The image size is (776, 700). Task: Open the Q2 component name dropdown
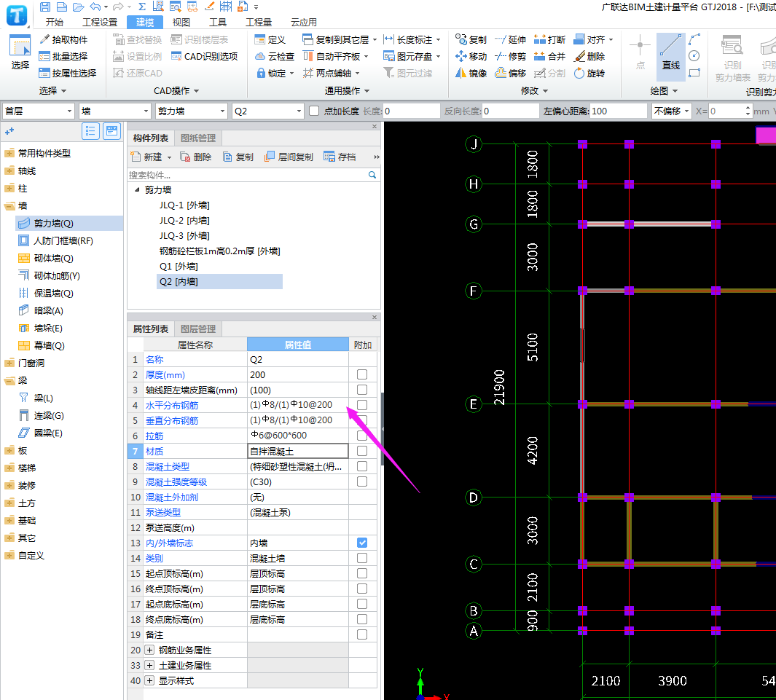267,111
